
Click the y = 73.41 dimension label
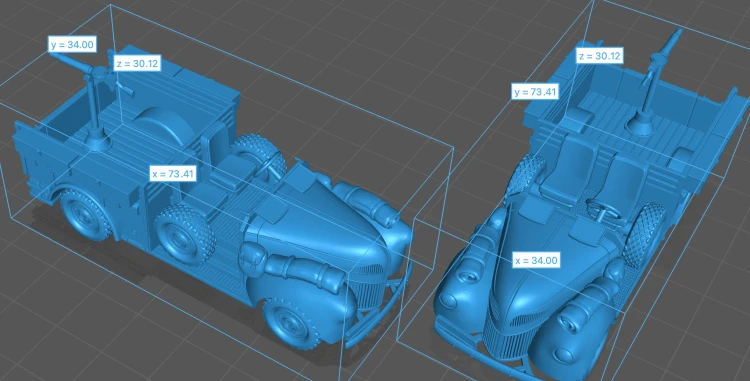[536, 92]
